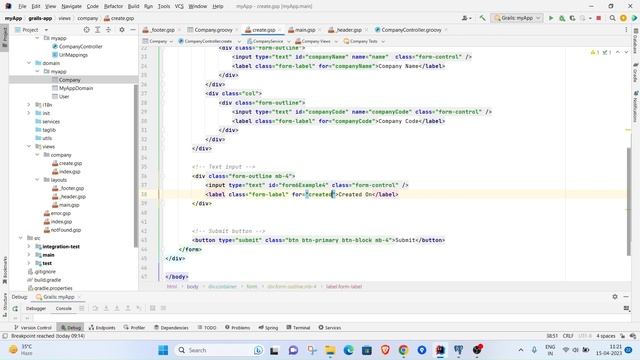This screenshot has width=640, height=360.
Task: Open Chat app from taskbar
Action: point(293,350)
